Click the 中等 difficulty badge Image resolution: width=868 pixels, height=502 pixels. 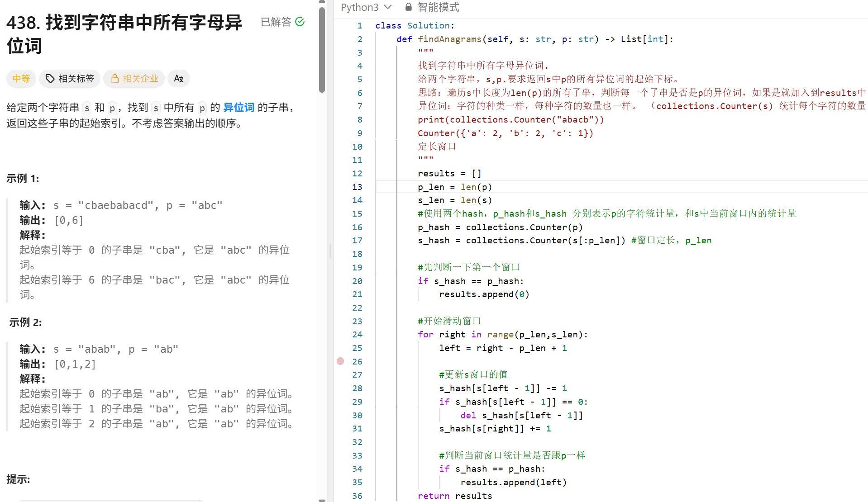(x=21, y=78)
